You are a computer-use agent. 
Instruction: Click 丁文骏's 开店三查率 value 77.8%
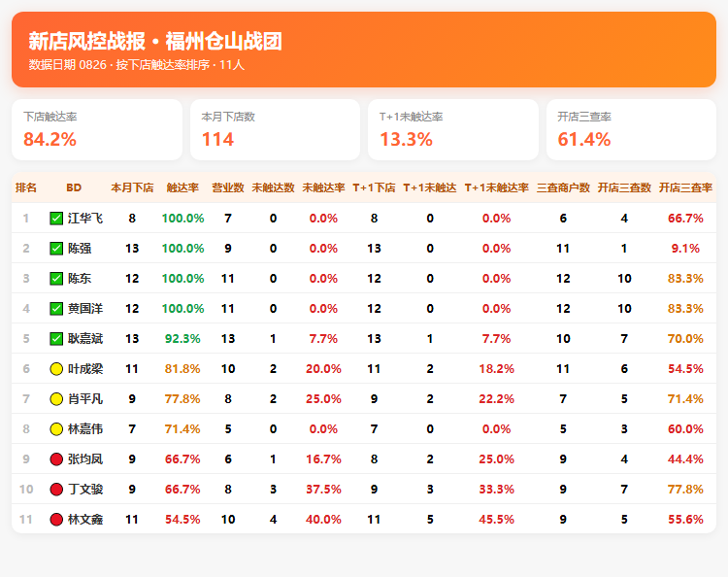[x=685, y=490]
